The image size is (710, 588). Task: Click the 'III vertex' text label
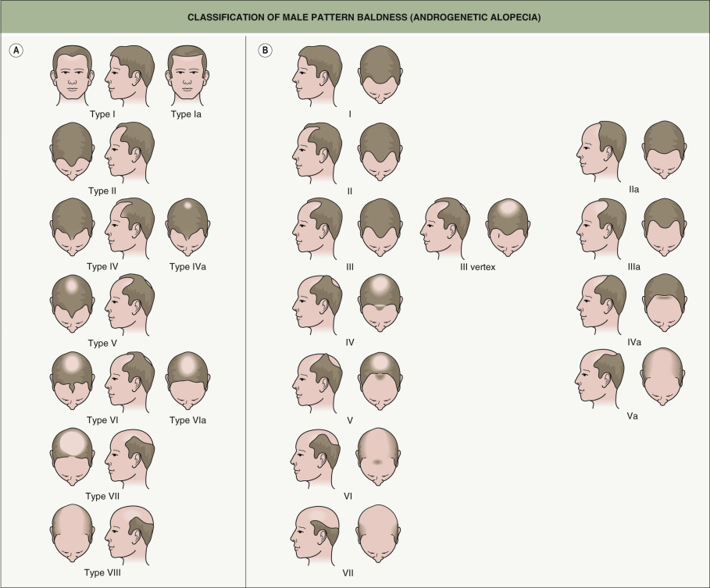click(478, 267)
